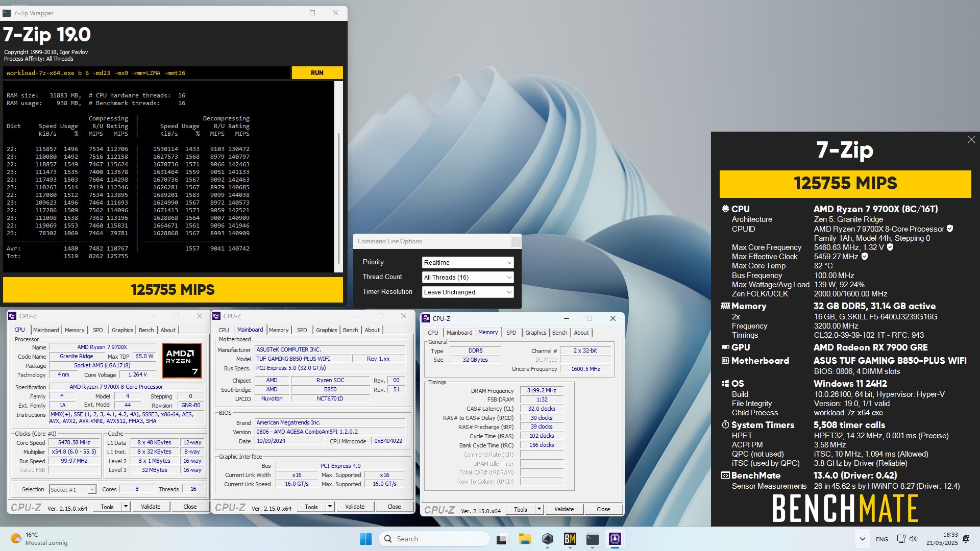Click Close button in middle CPU-Z window
The height and width of the screenshot is (551, 980).
(x=394, y=507)
